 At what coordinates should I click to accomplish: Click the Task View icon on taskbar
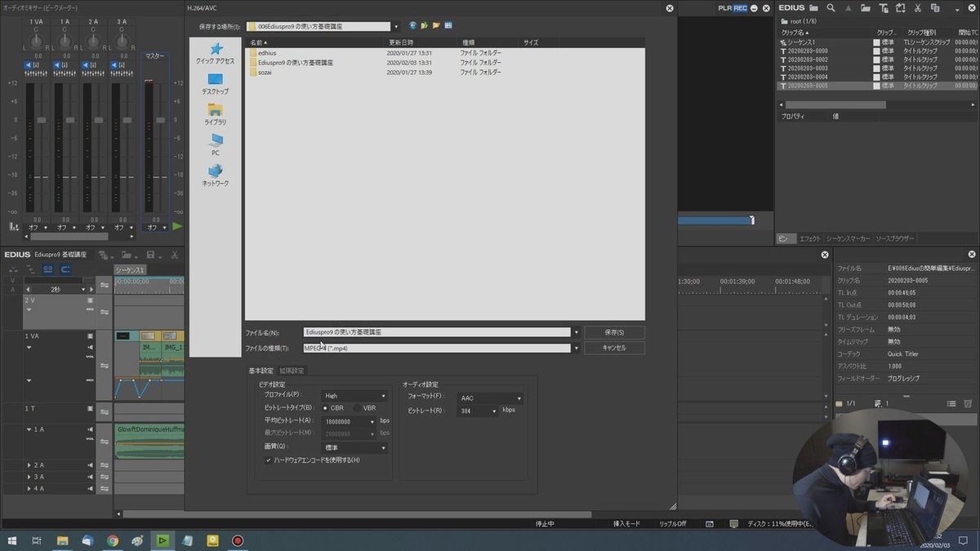point(37,540)
